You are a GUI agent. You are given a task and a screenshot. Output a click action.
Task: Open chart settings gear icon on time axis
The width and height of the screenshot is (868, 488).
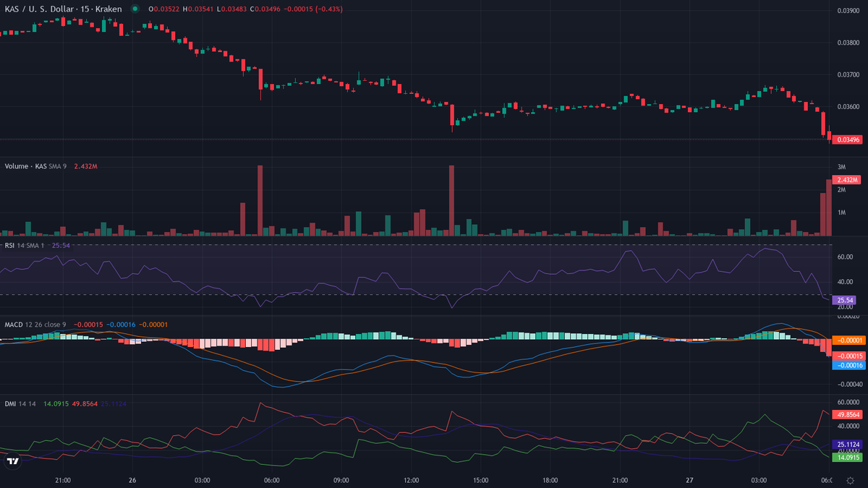point(848,480)
